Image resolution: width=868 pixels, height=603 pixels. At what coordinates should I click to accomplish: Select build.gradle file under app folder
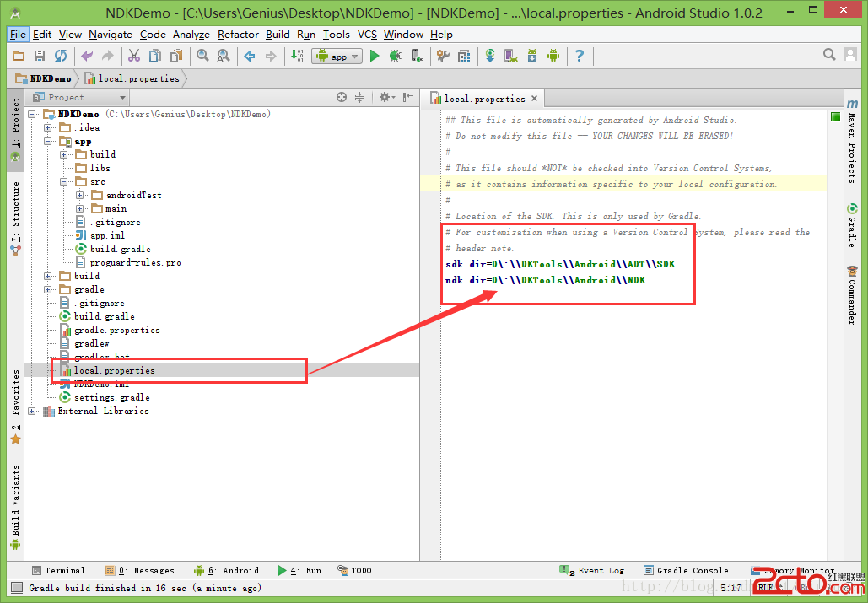[x=120, y=249]
